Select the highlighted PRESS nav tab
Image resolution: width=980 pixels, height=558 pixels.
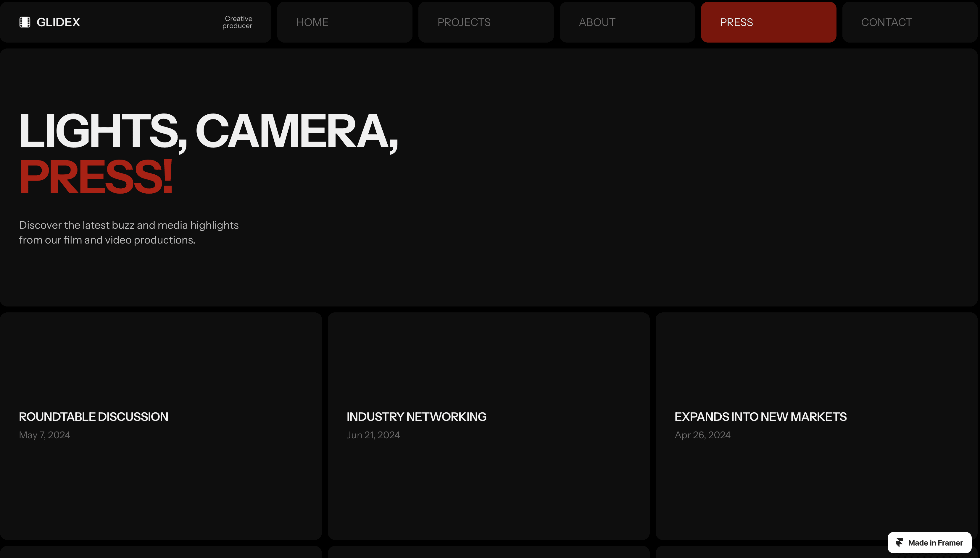736,22
